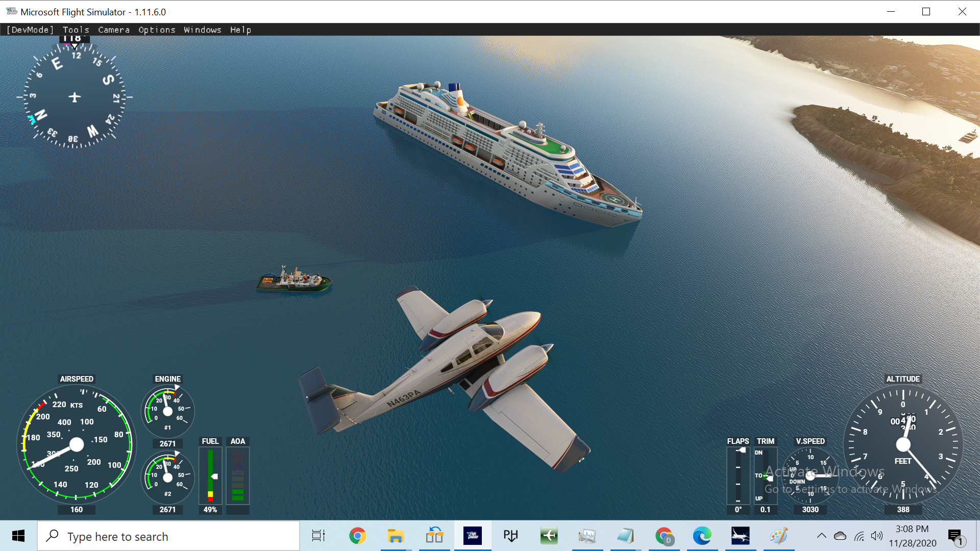This screenshot has width=980, height=551.
Task: Click the airspeed readout '160'
Action: [77, 510]
